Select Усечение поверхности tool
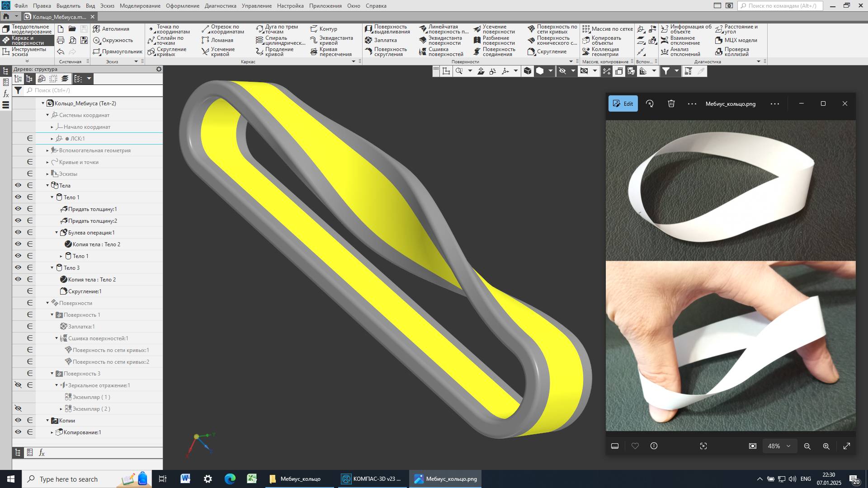 coord(494,29)
